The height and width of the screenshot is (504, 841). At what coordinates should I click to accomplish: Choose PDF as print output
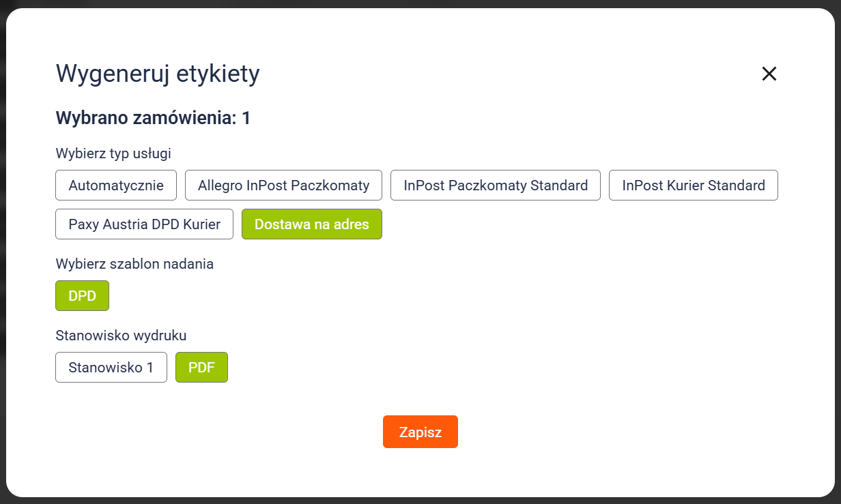[201, 368]
